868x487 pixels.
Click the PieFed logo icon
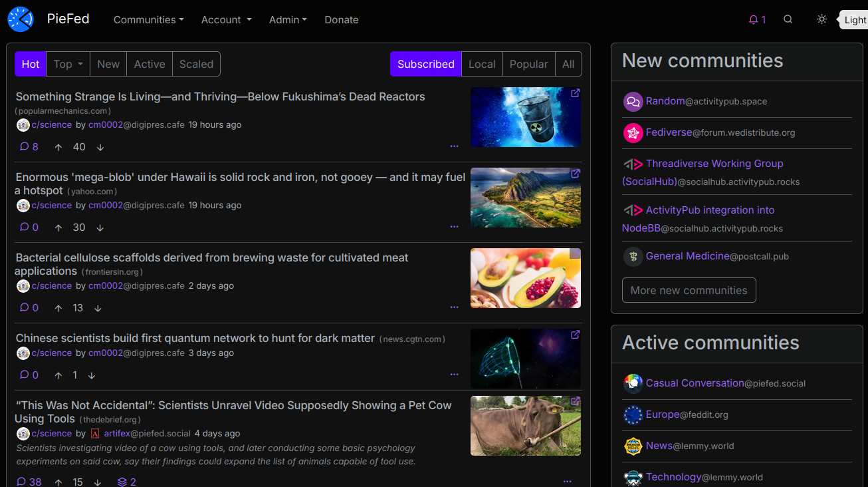(21, 19)
